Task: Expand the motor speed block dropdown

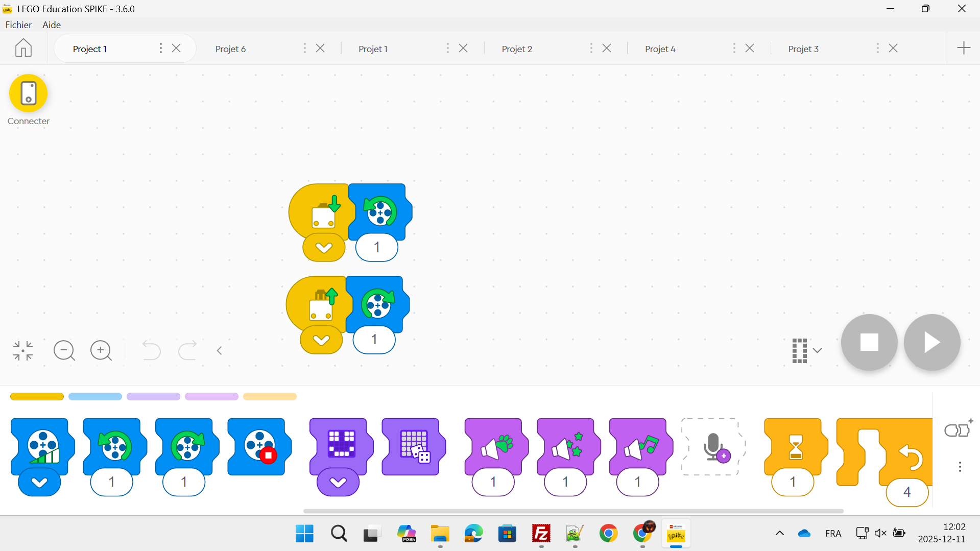Action: (x=39, y=483)
